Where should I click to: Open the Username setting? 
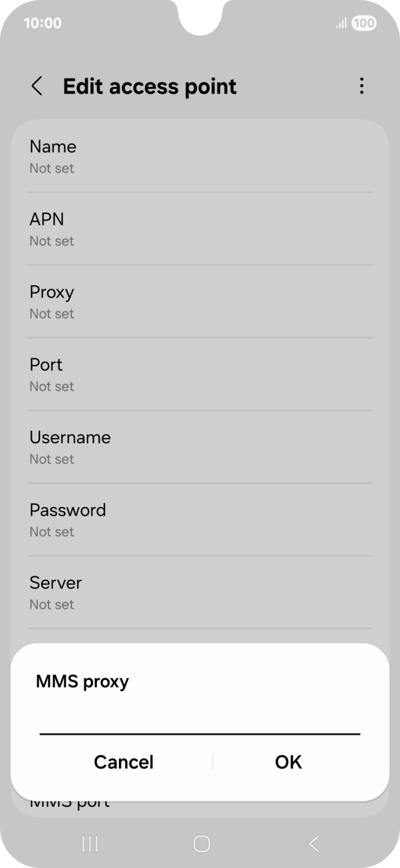[x=199, y=447]
